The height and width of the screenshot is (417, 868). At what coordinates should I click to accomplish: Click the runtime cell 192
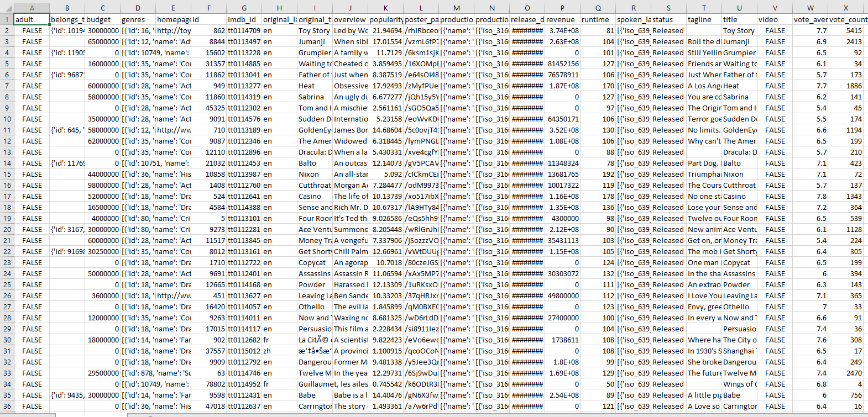click(x=598, y=174)
